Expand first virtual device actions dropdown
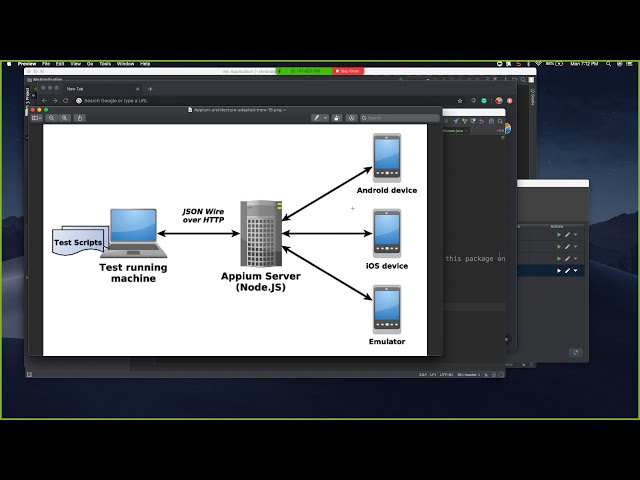 [576, 235]
